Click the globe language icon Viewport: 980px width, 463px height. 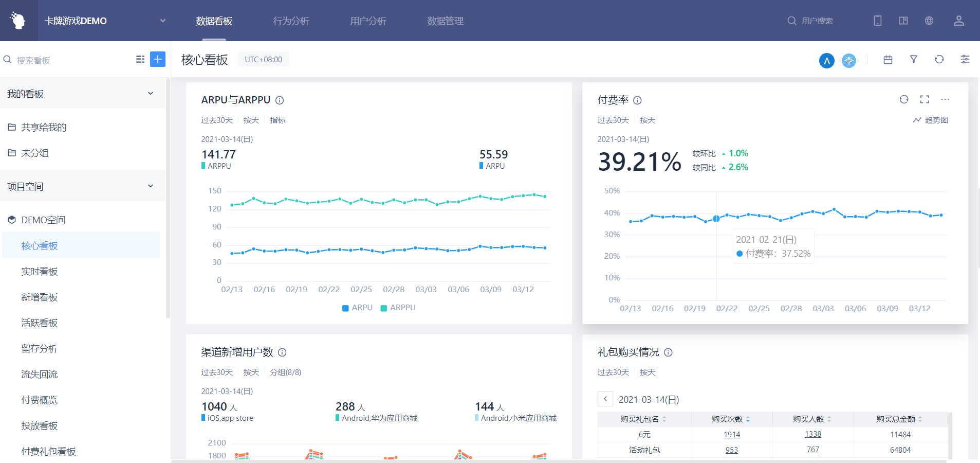pos(929,21)
